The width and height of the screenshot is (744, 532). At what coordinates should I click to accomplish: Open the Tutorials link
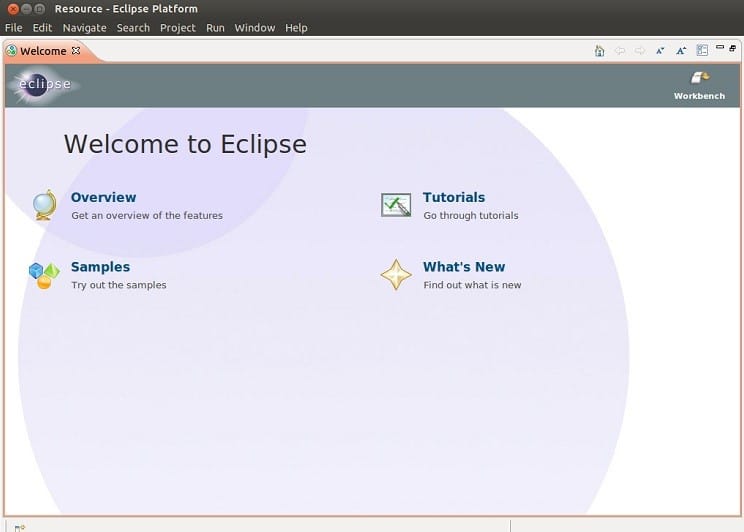(x=454, y=197)
